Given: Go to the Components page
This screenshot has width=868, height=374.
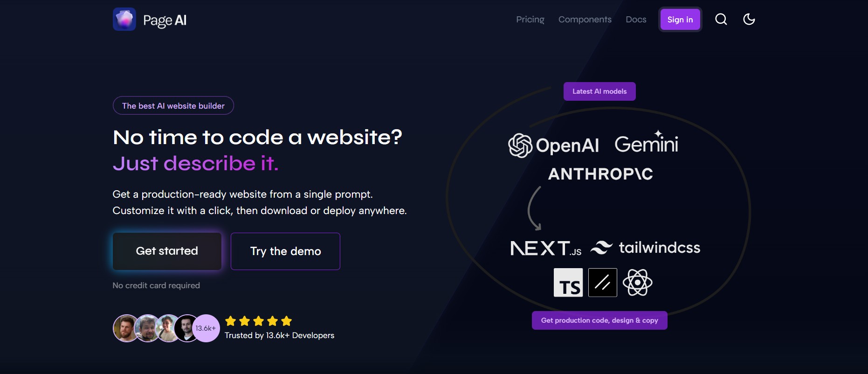Looking at the screenshot, I should 585,20.
